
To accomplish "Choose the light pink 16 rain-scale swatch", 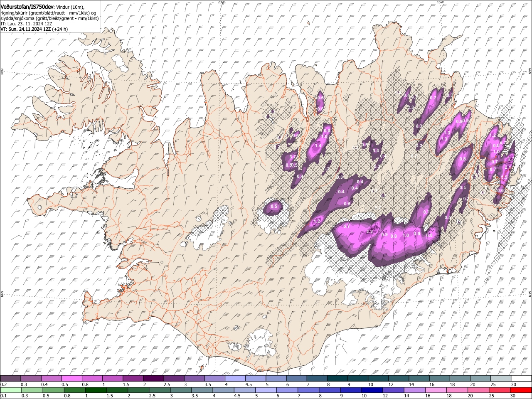I will tap(436, 390).
